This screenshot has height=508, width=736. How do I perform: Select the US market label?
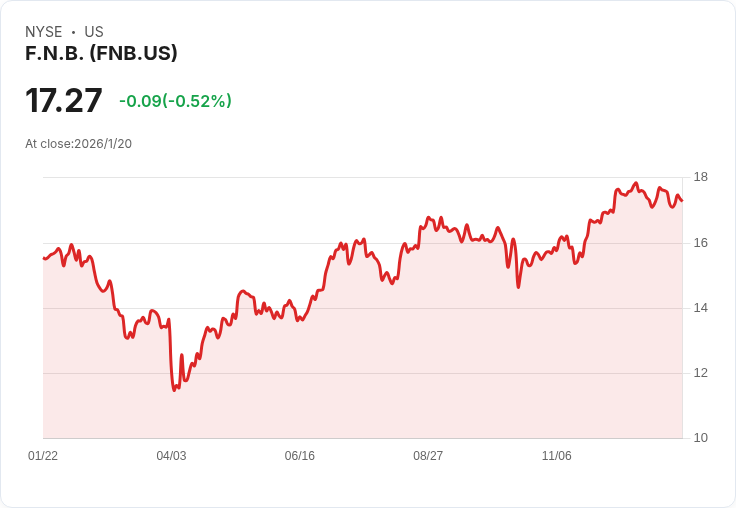(94, 32)
